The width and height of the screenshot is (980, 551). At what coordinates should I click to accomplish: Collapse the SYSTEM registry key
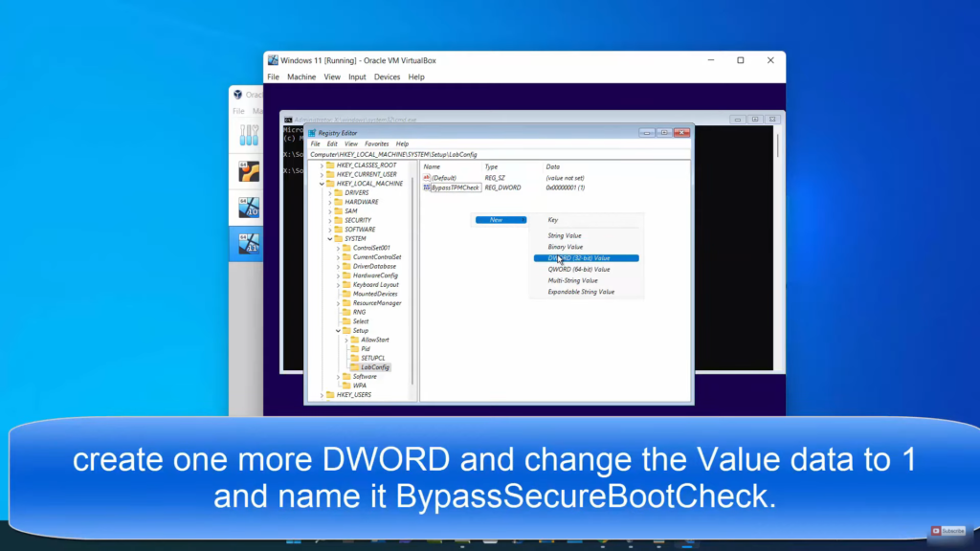click(329, 238)
